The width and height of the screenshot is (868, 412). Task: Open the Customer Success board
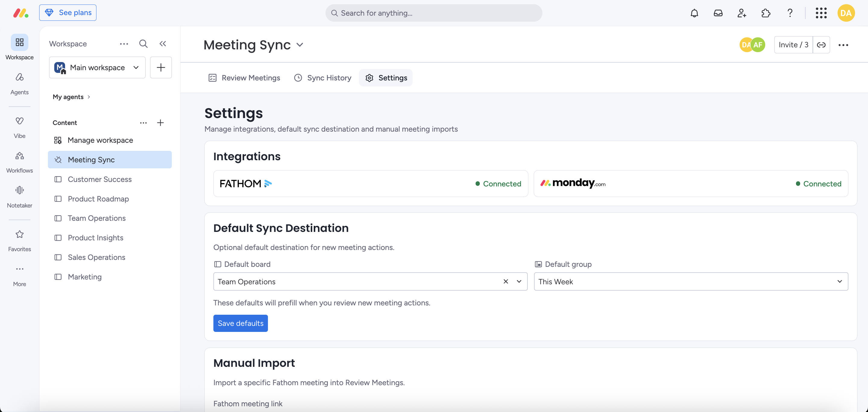click(110, 179)
